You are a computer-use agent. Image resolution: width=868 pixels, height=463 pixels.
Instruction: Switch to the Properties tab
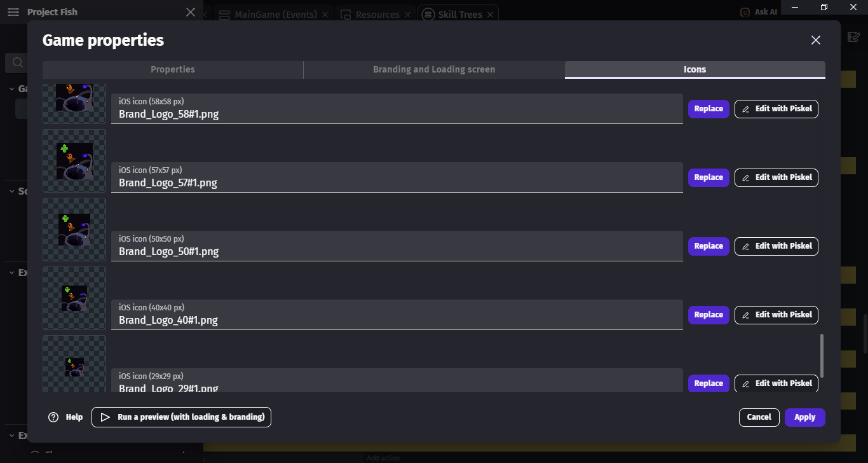click(173, 69)
